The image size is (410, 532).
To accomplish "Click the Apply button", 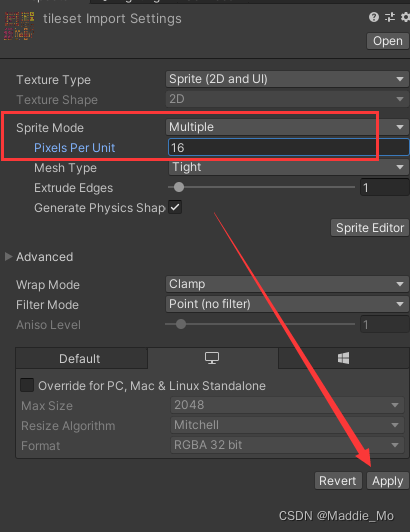I will coord(388,481).
